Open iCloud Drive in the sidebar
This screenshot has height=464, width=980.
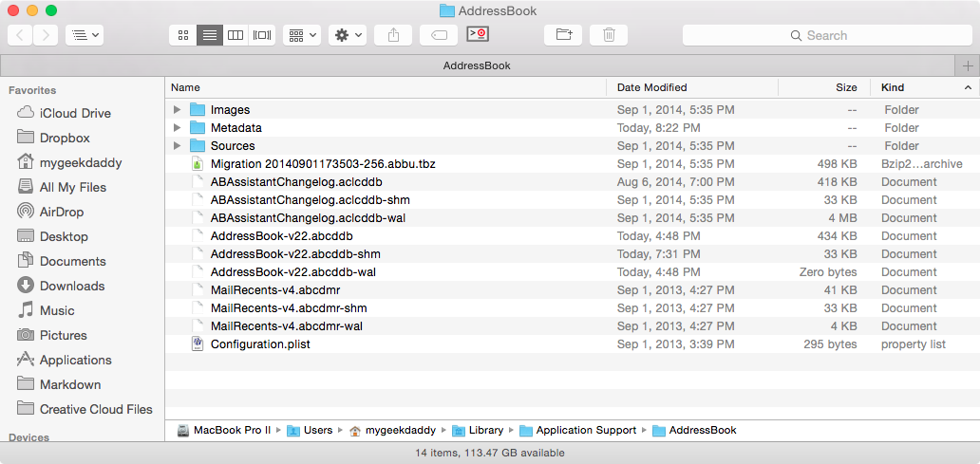tap(75, 113)
